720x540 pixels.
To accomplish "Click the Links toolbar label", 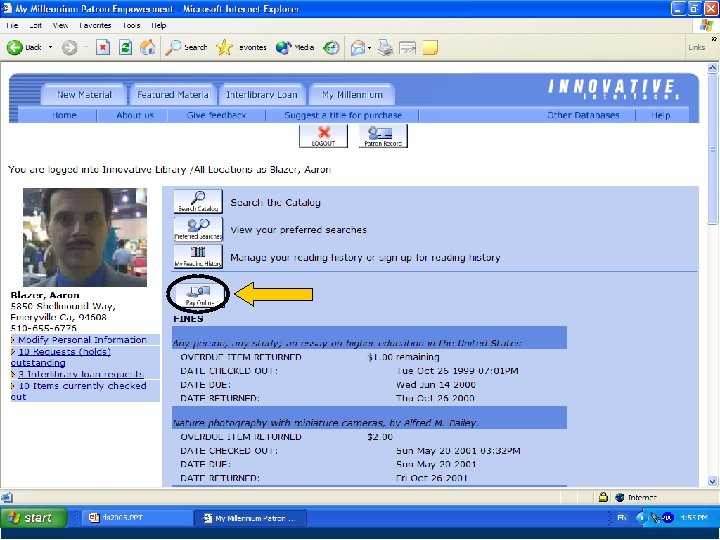I will coord(696,47).
